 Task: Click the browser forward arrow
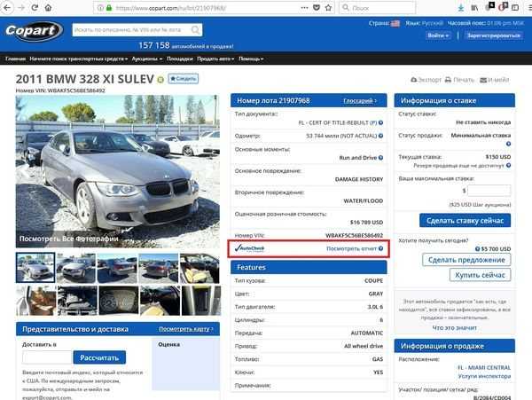tap(21, 8)
